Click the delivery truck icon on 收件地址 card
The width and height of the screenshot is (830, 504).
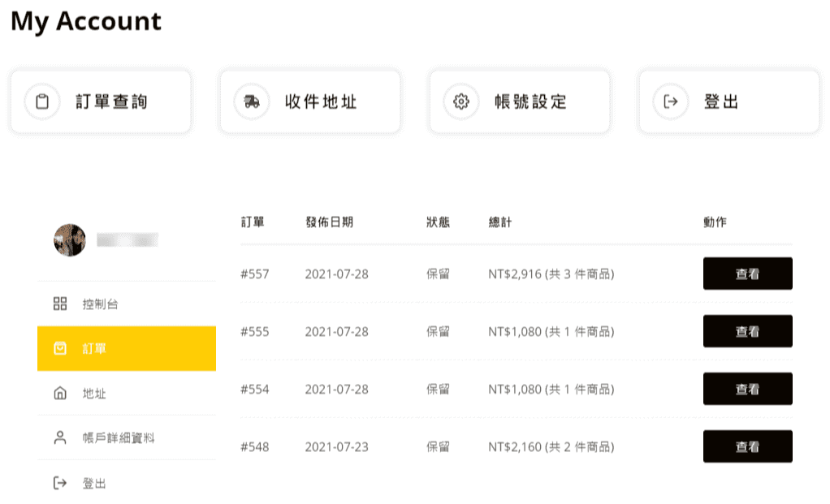point(252,101)
